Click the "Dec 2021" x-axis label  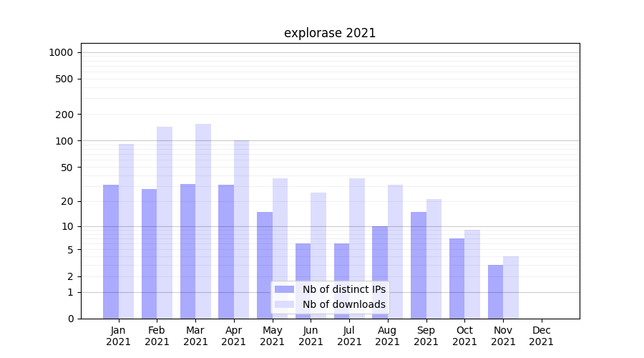(541, 336)
